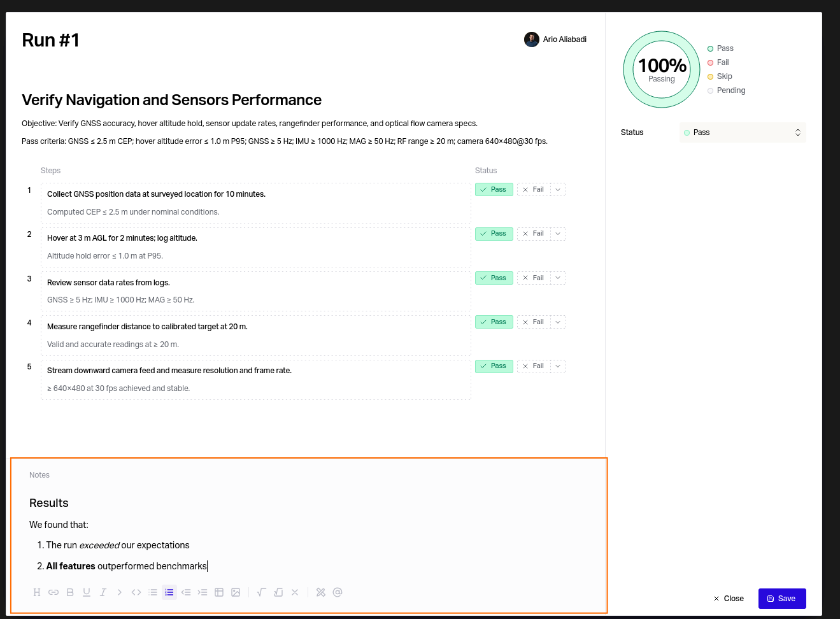This screenshot has width=840, height=619.
Task: Insert an image into the notes
Action: [236, 592]
